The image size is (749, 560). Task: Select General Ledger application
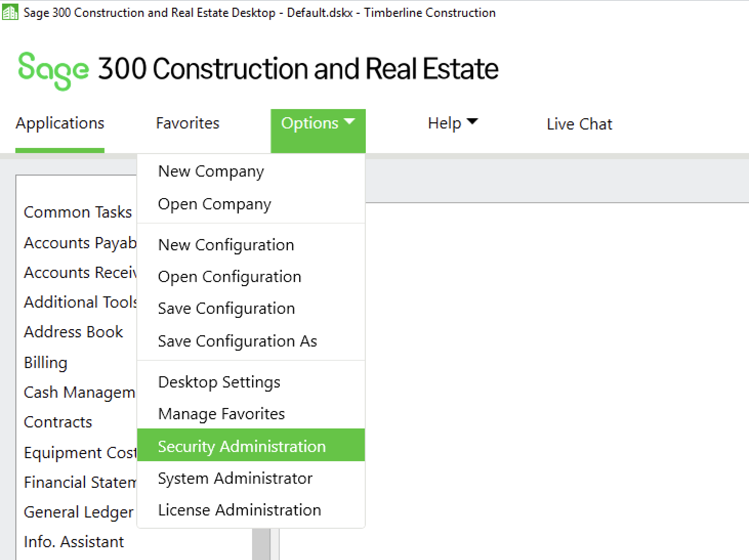[x=78, y=512]
